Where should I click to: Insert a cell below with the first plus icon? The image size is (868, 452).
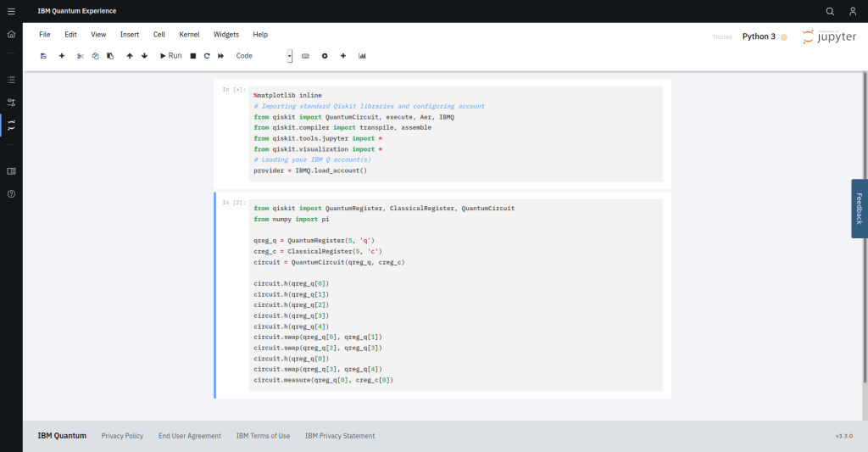tap(61, 56)
